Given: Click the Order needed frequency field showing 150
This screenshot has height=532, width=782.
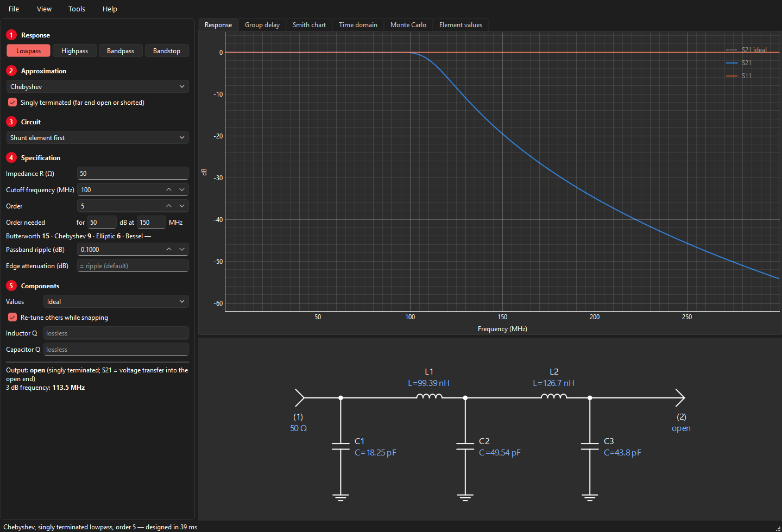Looking at the screenshot, I should [x=152, y=222].
